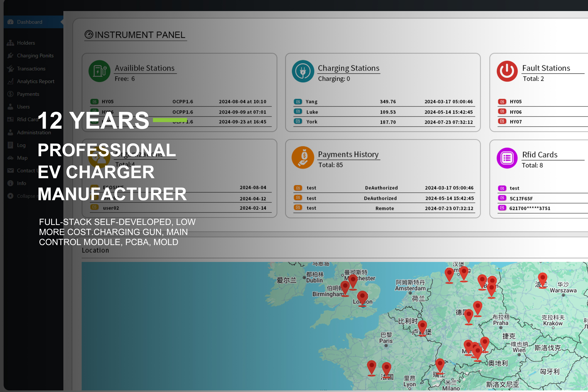This screenshot has width=588, height=392.
Task: Click the Info circle icon
Action: point(10,183)
